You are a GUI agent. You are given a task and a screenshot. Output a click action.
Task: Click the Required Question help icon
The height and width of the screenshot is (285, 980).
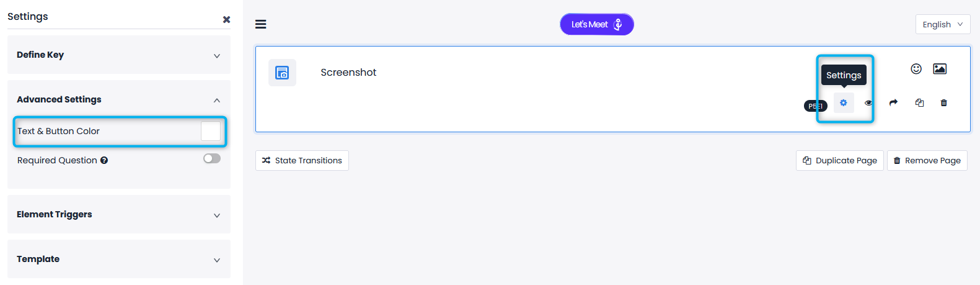104,160
